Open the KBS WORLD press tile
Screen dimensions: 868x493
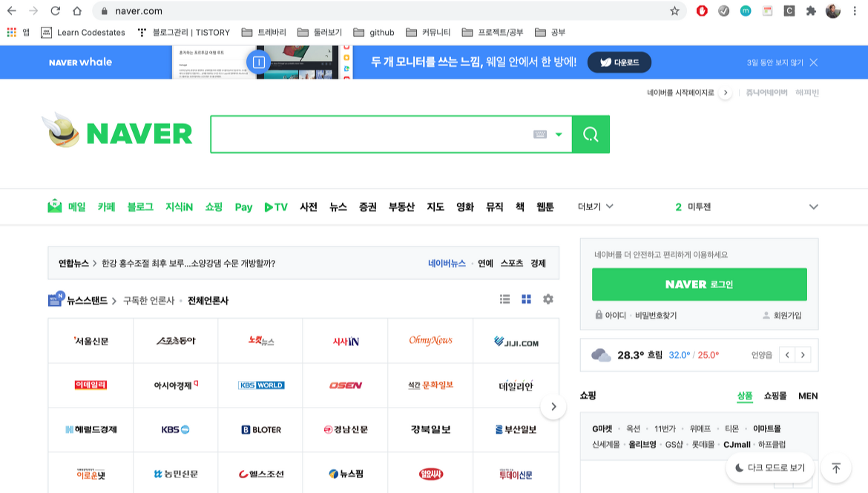pyautogui.click(x=260, y=385)
